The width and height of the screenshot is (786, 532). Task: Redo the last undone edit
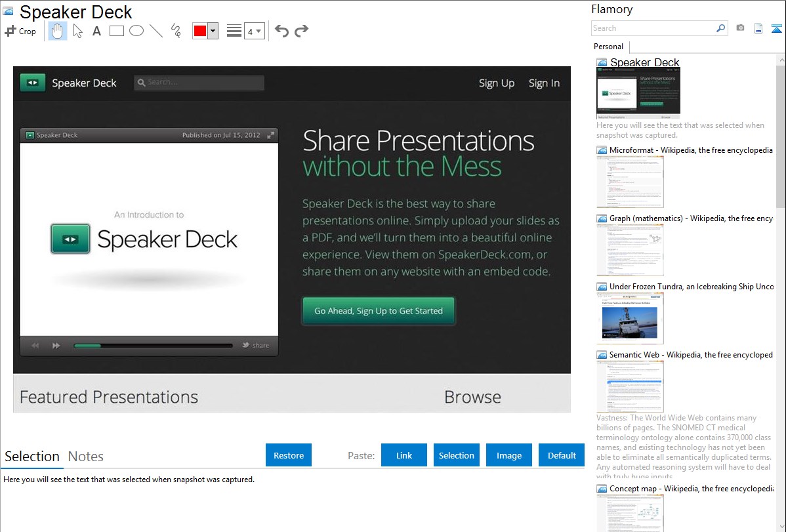[301, 31]
